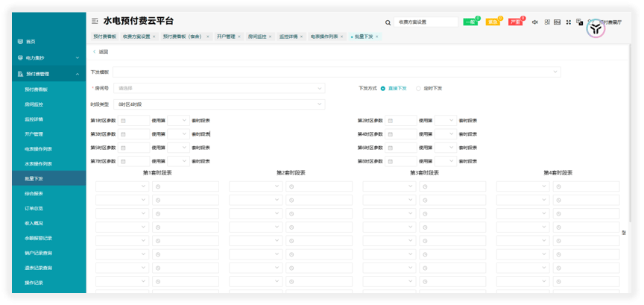
Task: Open the red 严重 alarm badge
Action: (515, 22)
